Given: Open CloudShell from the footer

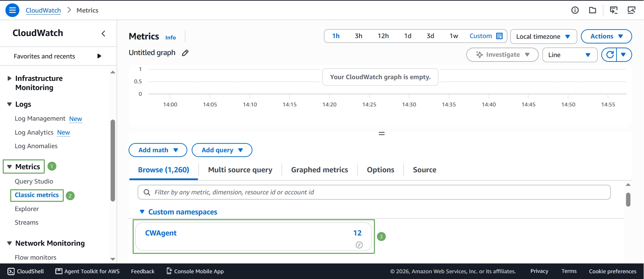Looking at the screenshot, I should click(x=26, y=271).
